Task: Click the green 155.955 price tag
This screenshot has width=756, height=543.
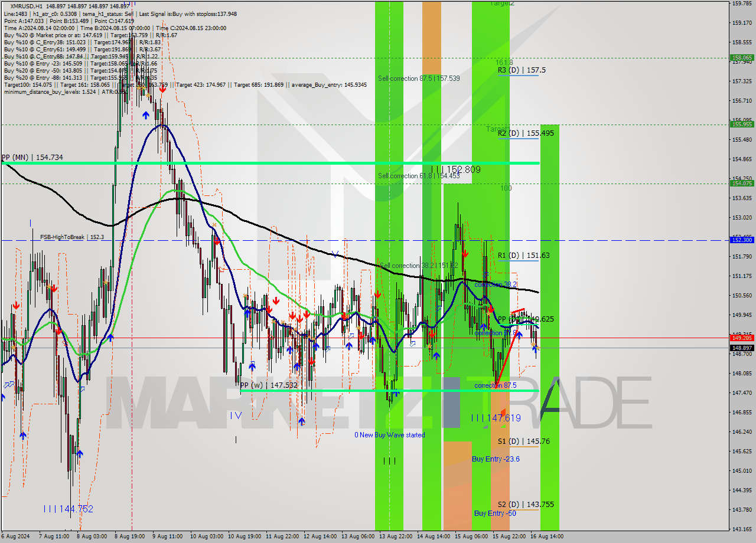Action: 742,124
